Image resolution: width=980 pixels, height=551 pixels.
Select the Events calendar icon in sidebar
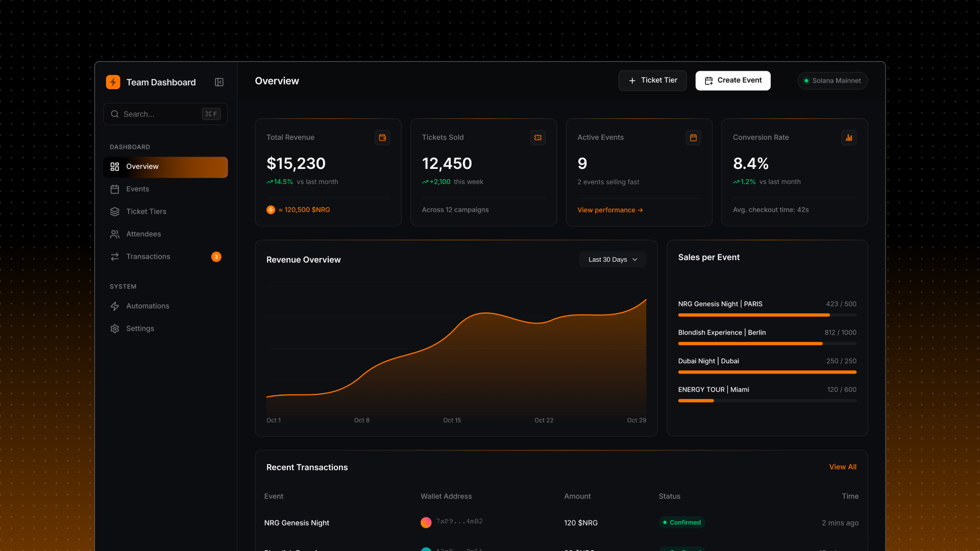115,189
